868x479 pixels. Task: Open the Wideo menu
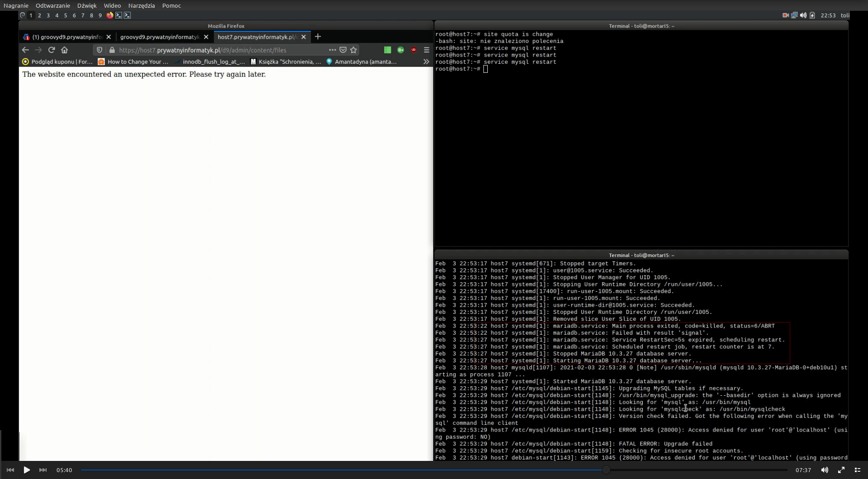[x=112, y=5]
